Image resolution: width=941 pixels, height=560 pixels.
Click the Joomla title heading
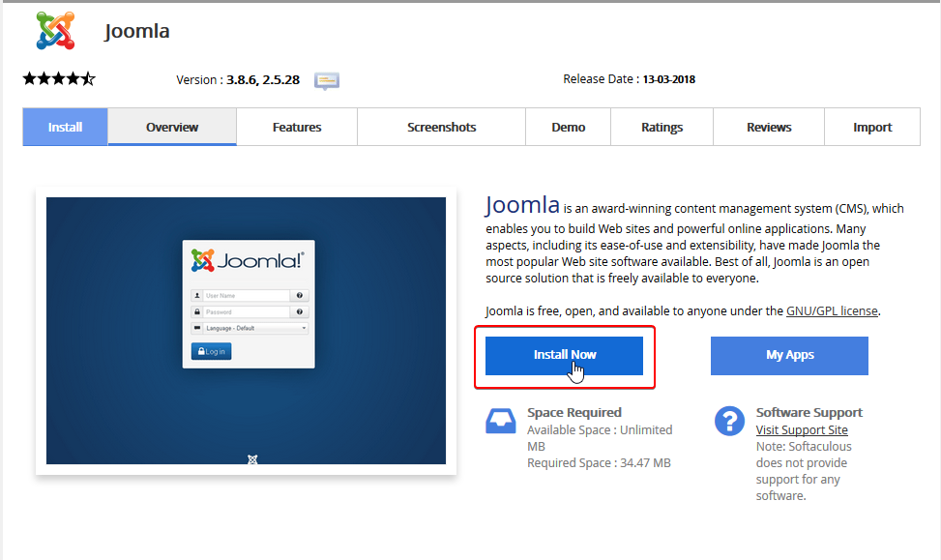point(136,31)
